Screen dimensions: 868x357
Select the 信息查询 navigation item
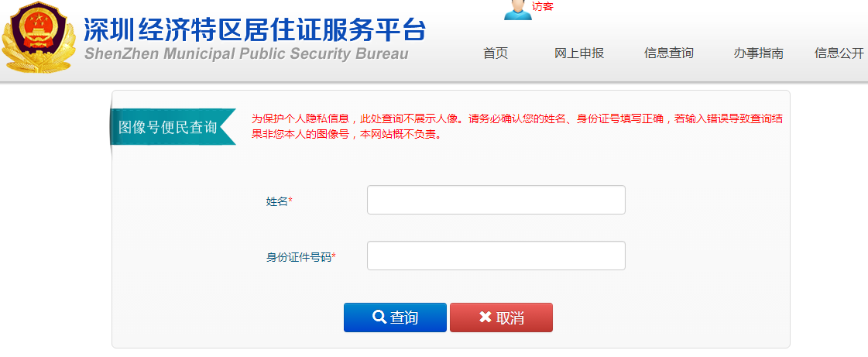tap(669, 53)
